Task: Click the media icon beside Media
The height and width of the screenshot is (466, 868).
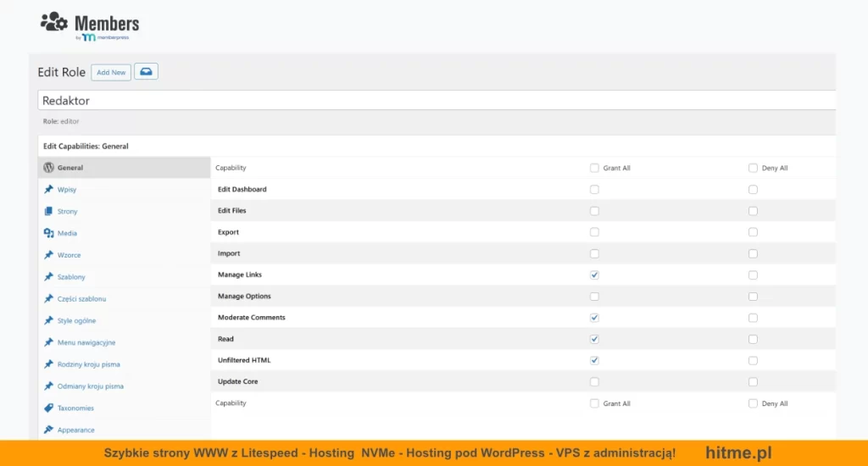Action: point(49,233)
